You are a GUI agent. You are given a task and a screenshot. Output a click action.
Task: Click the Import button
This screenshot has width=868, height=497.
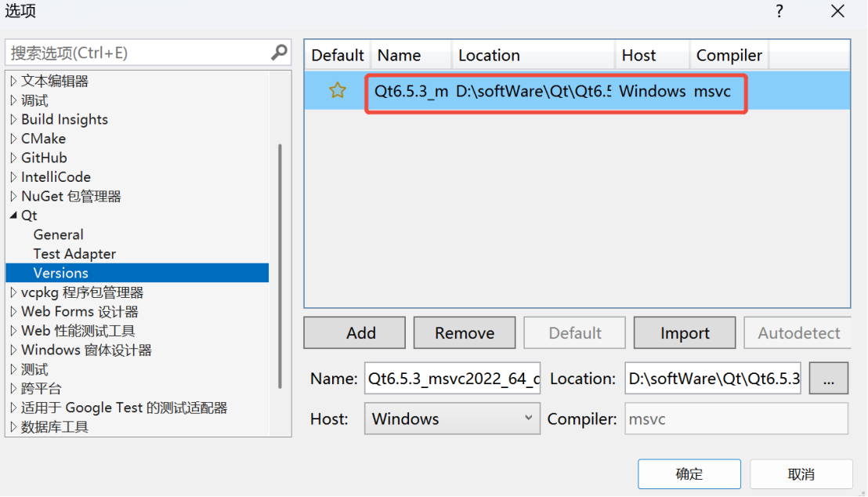tap(684, 332)
